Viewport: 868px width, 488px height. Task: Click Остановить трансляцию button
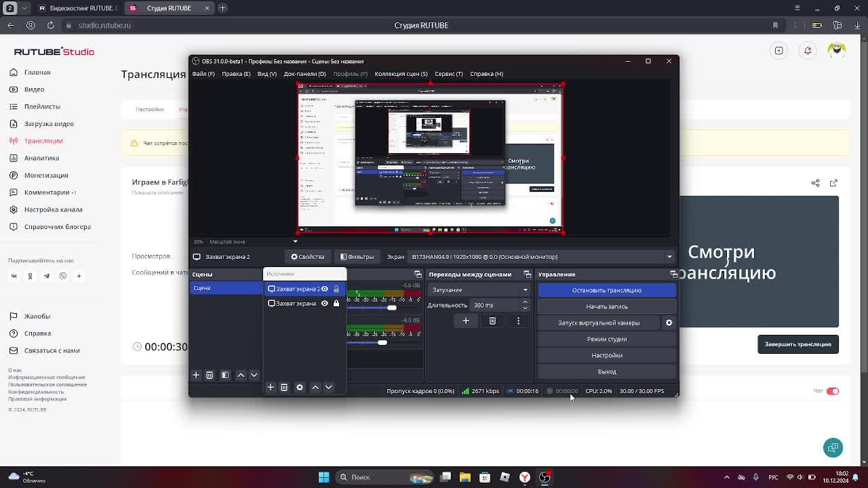(607, 290)
